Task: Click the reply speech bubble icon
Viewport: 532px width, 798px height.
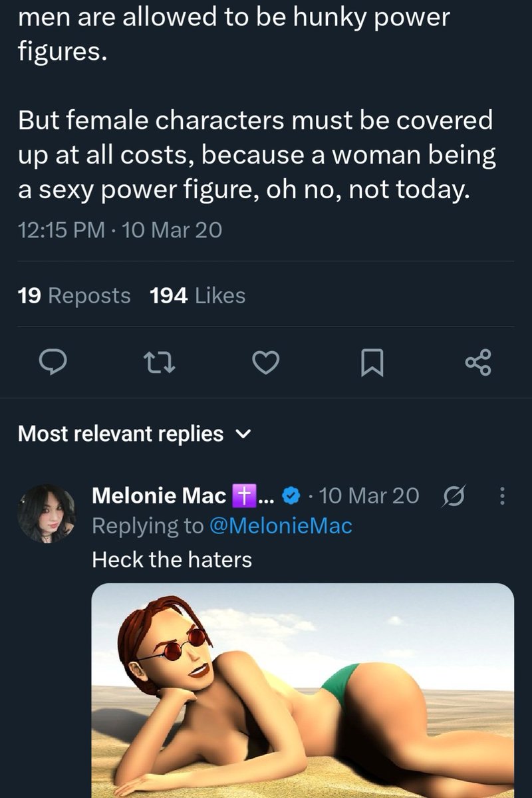Action: (x=49, y=362)
